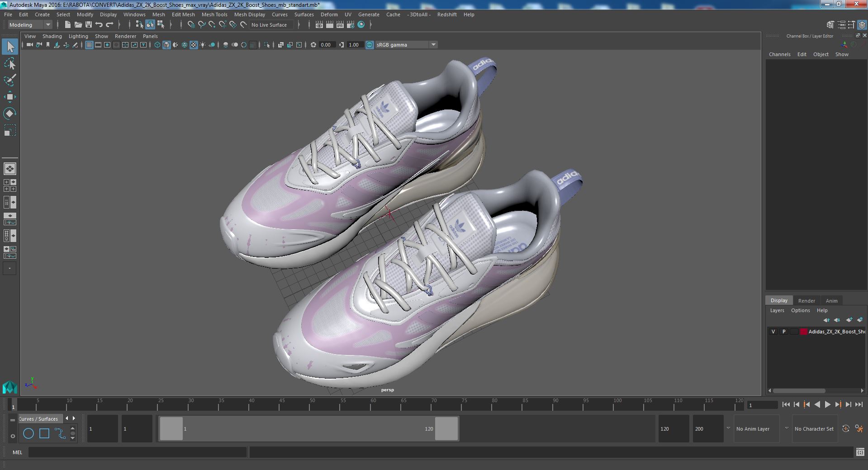Switch to the Anim layers tab
Viewport: 868px width, 470px height.
coord(831,301)
